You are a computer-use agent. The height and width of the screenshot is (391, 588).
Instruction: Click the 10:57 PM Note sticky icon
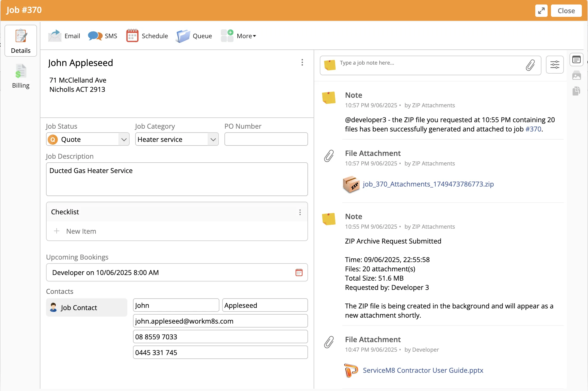click(329, 97)
